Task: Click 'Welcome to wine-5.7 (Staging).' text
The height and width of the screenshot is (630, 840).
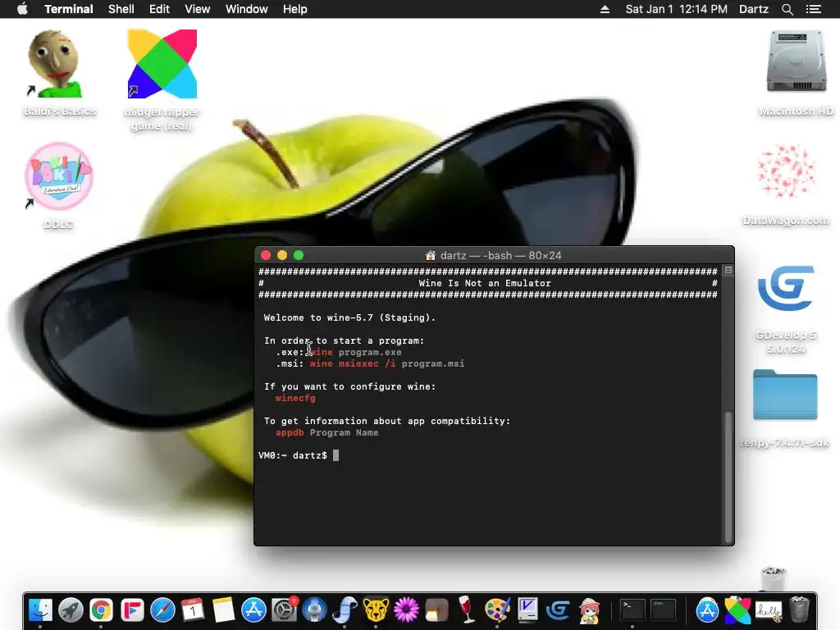Action: (x=349, y=317)
